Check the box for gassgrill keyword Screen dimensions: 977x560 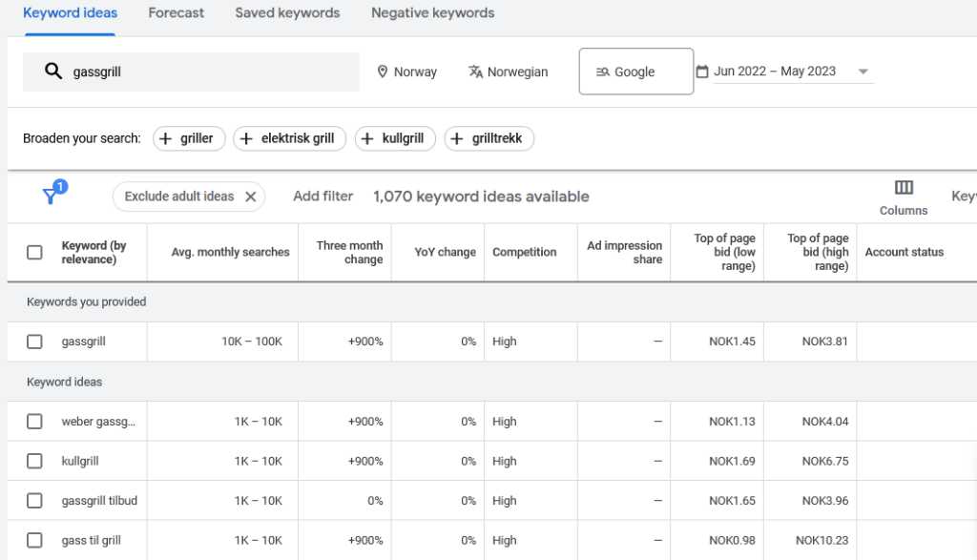click(34, 342)
